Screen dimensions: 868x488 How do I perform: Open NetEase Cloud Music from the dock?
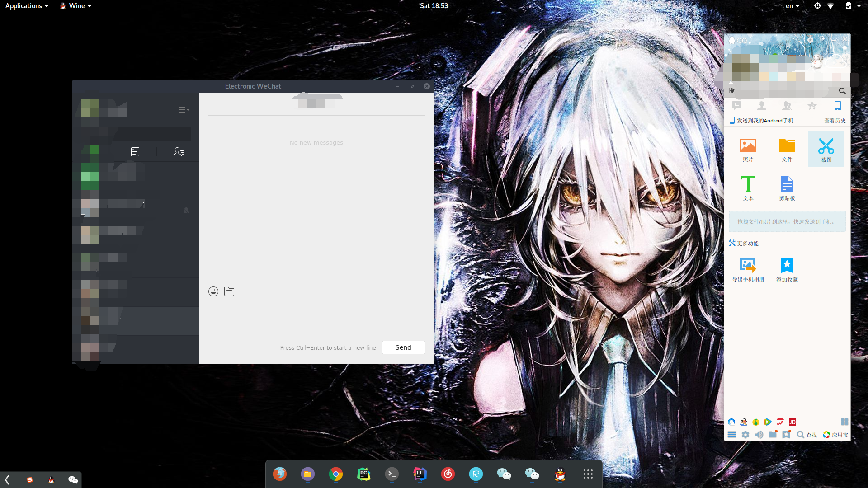[448, 474]
